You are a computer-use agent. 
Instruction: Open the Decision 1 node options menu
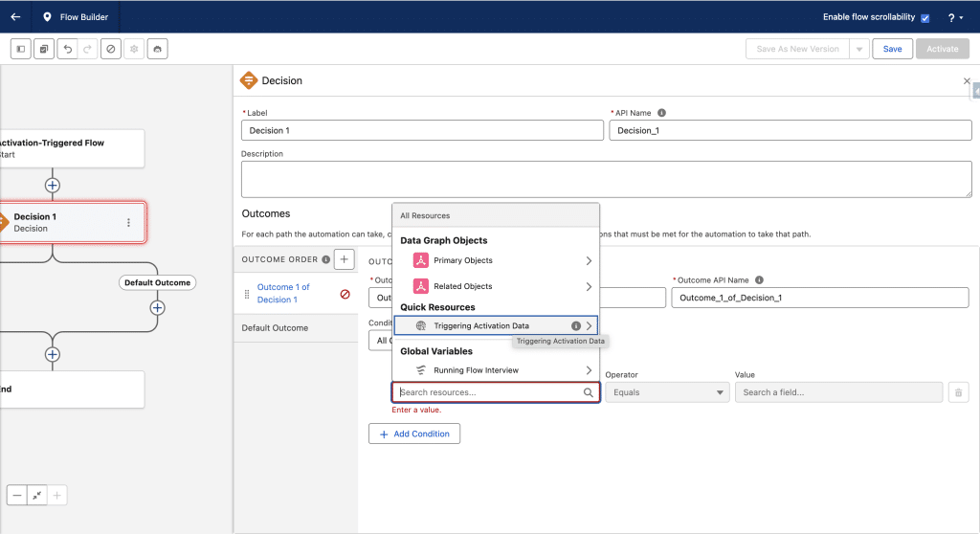(128, 222)
